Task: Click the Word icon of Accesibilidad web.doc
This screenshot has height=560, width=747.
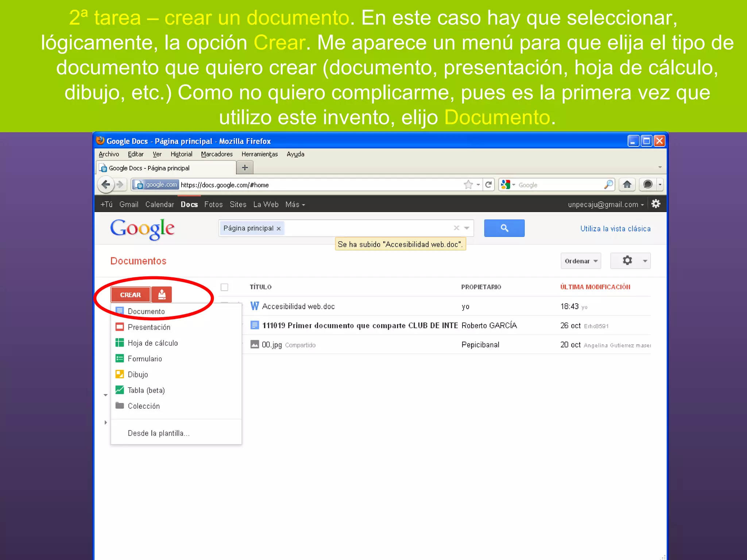Action: coord(255,306)
